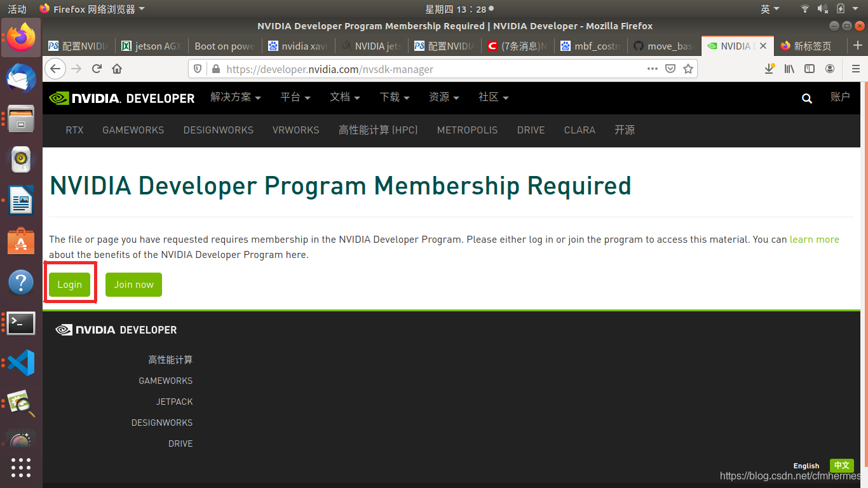868x488 pixels.
Task: Open the Help icon in the dock
Action: coord(21,281)
